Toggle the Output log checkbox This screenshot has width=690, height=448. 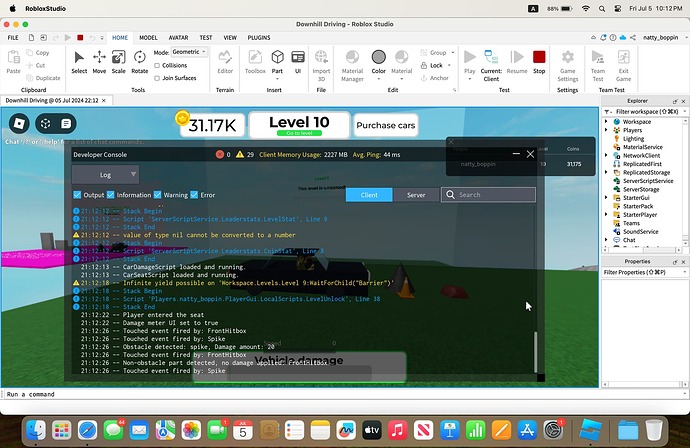(77, 195)
